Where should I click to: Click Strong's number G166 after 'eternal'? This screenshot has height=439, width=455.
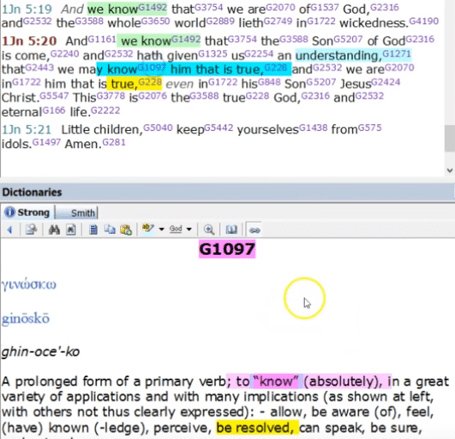(54, 110)
